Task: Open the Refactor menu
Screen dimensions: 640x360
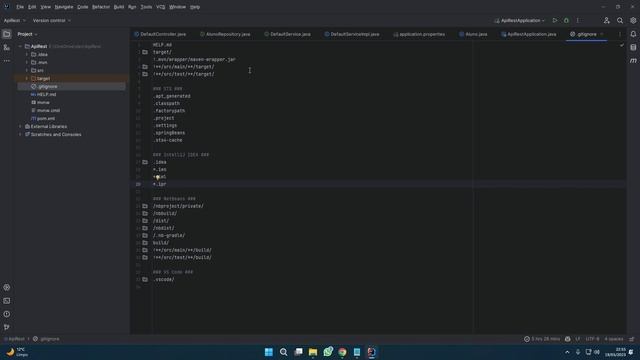Action: [101, 7]
